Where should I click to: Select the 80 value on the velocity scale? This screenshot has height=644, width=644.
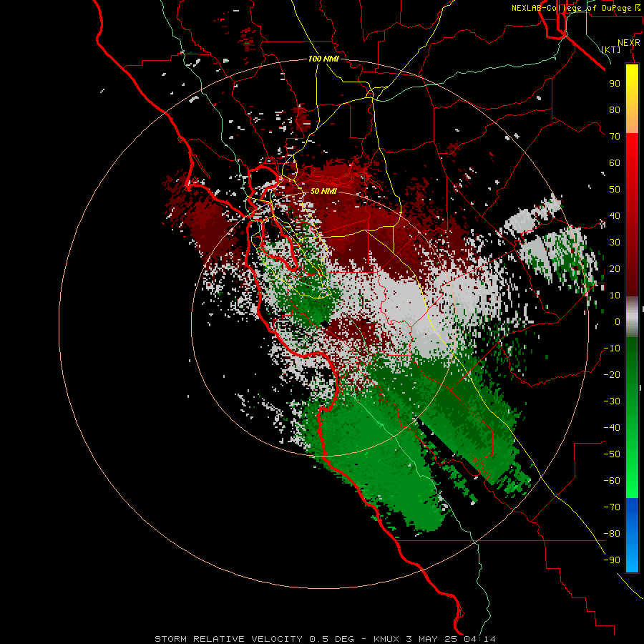615,109
